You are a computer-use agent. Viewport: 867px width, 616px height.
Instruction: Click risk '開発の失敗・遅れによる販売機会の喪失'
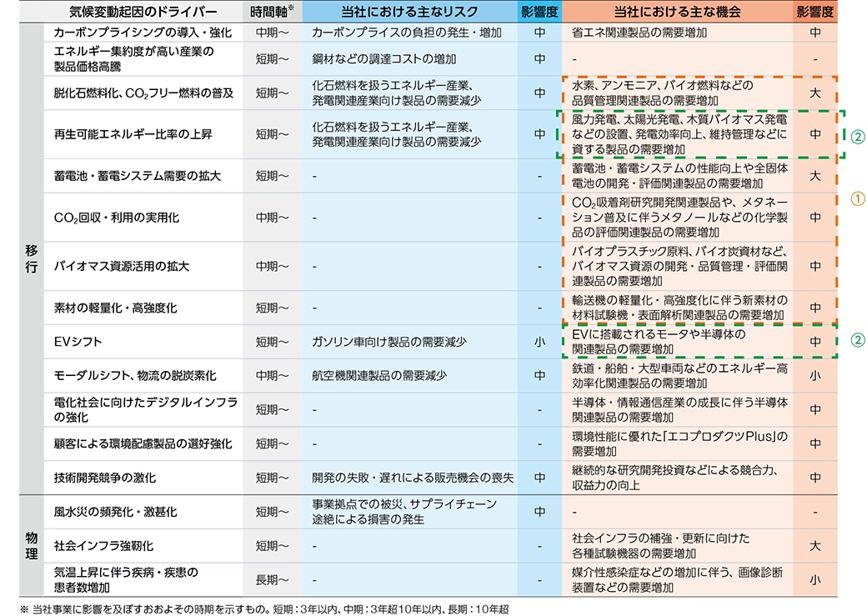click(x=413, y=478)
